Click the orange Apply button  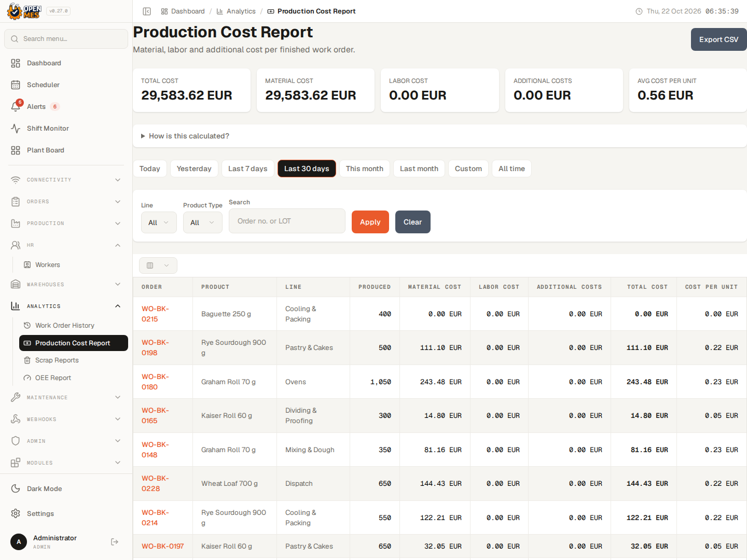[370, 222]
